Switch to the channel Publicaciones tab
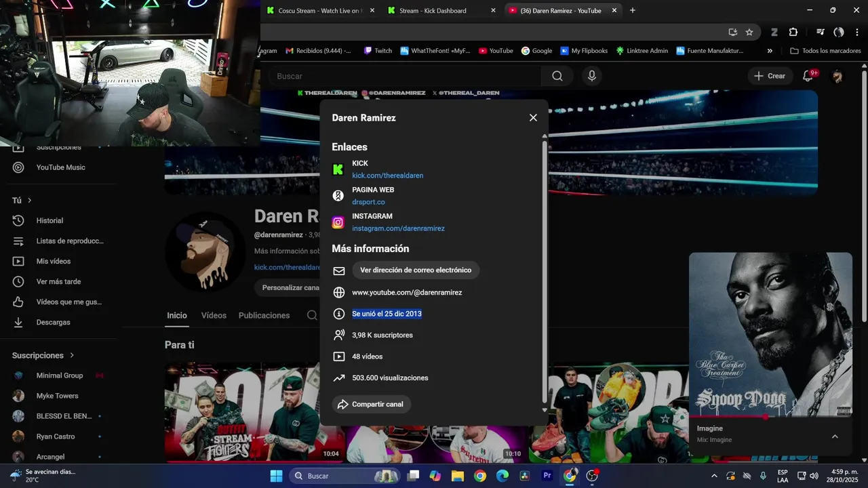 (x=264, y=315)
